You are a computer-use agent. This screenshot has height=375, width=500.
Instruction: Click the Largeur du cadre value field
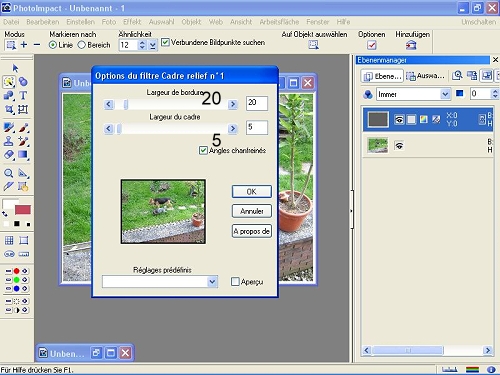pyautogui.click(x=257, y=127)
